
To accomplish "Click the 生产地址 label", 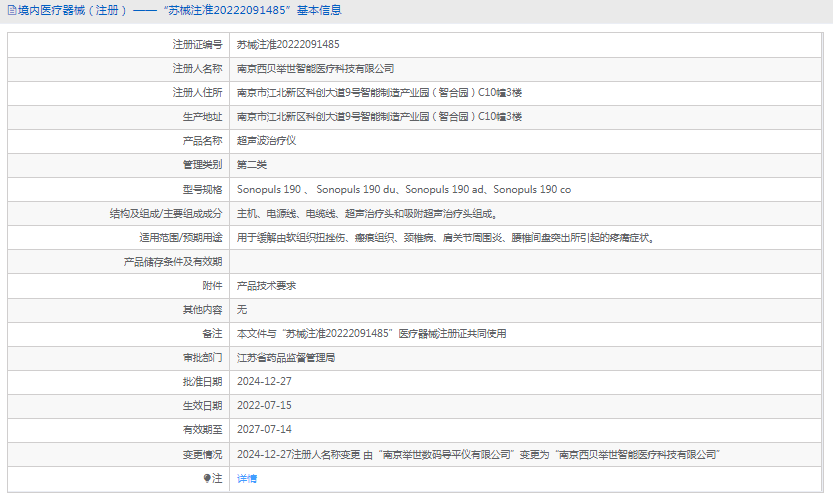I will [202, 116].
